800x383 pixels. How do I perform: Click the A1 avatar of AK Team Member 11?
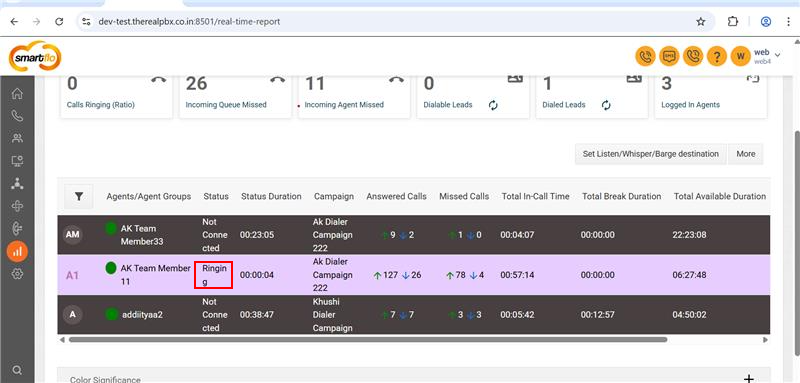[x=72, y=275]
